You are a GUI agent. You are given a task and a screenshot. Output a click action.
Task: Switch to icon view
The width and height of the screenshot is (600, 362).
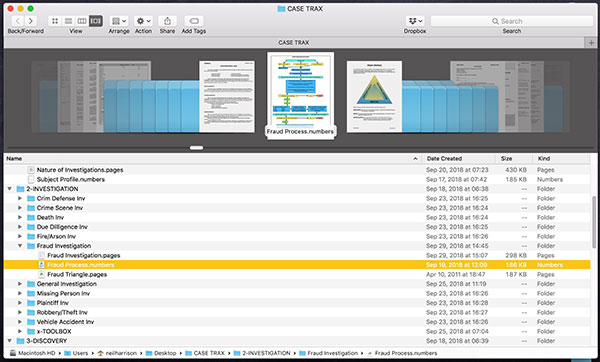55,21
